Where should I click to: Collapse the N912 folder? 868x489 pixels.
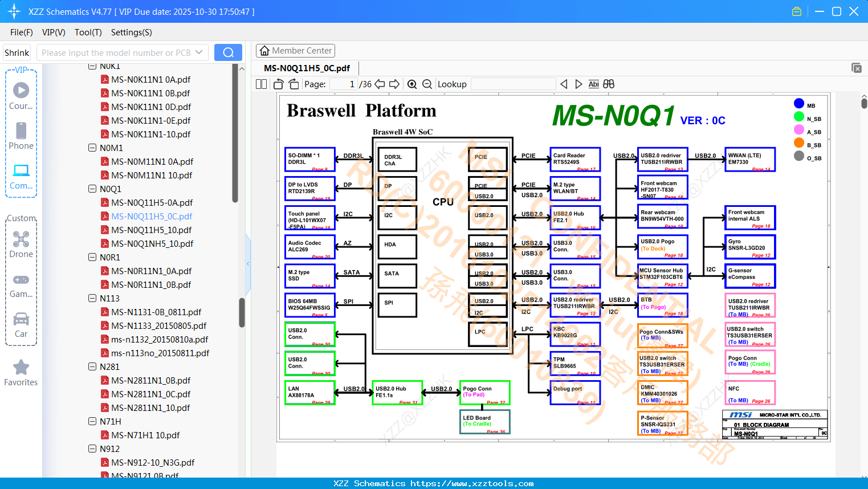(92, 449)
